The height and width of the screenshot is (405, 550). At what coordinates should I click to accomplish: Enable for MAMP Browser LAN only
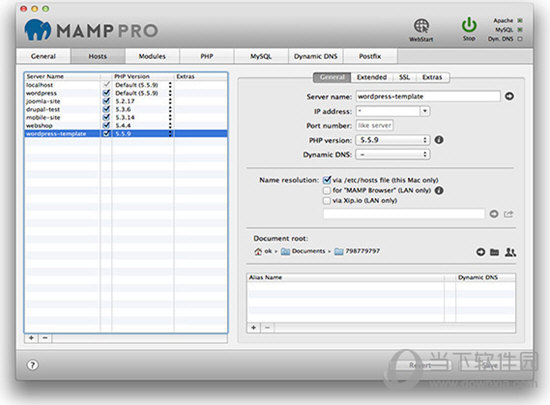327,190
